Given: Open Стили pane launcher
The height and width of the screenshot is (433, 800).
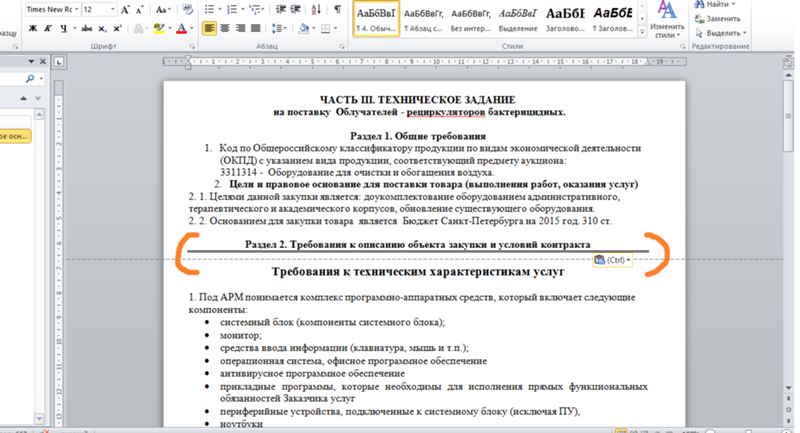Looking at the screenshot, I should coord(682,46).
